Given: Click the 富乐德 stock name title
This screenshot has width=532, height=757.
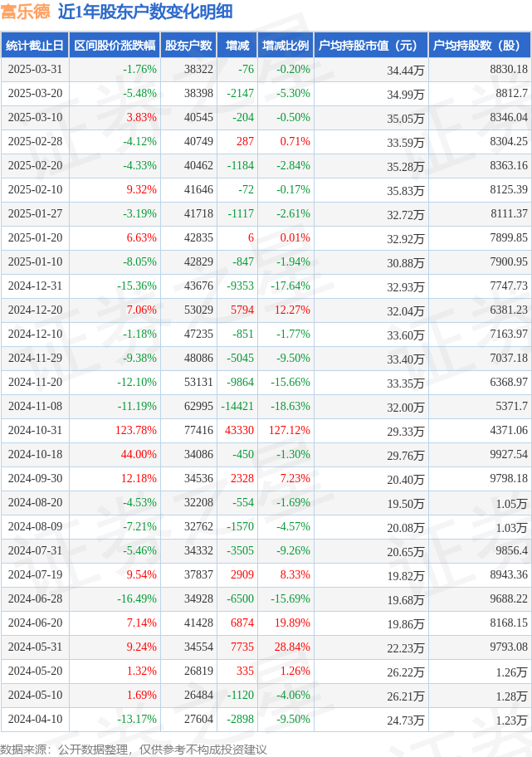Looking at the screenshot, I should [x=25, y=11].
